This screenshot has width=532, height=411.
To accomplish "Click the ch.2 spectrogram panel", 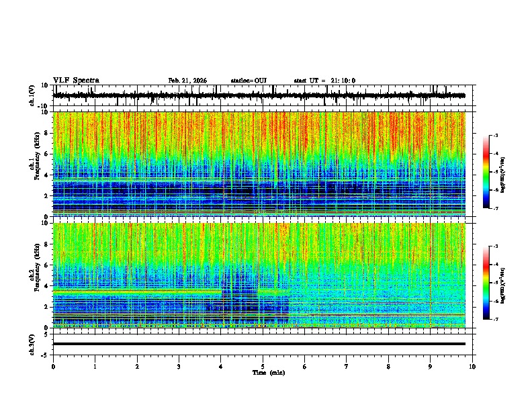I will click(x=259, y=275).
